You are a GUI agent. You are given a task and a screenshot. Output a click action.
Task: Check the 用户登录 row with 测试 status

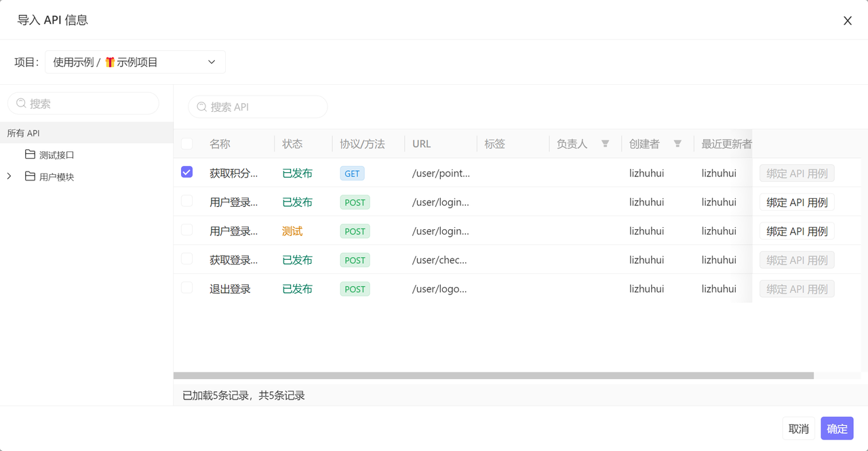click(186, 231)
